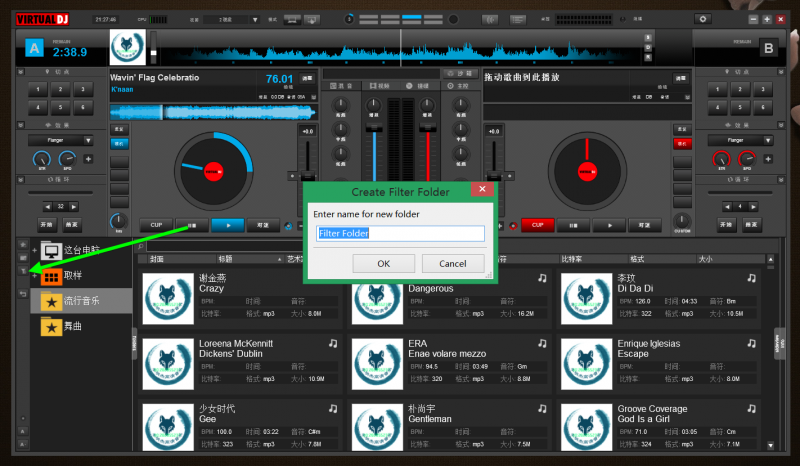Click the sync button on deck A
800x466 pixels.
(263, 225)
